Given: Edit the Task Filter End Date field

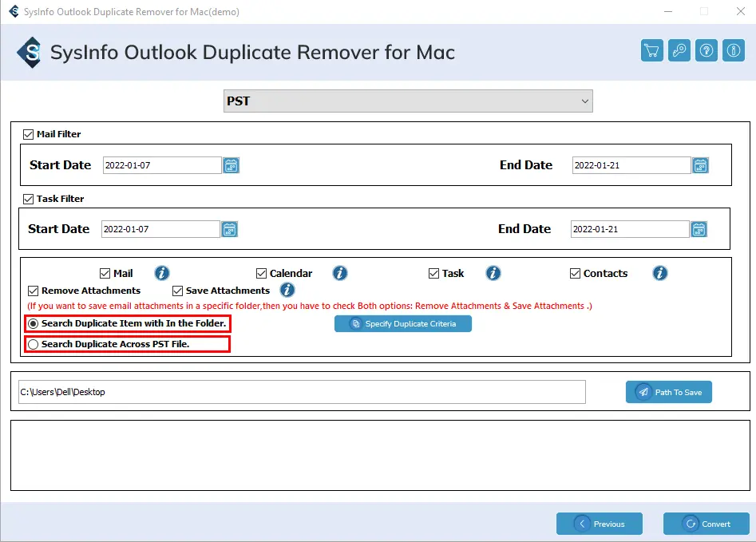Looking at the screenshot, I should pyautogui.click(x=630, y=229).
